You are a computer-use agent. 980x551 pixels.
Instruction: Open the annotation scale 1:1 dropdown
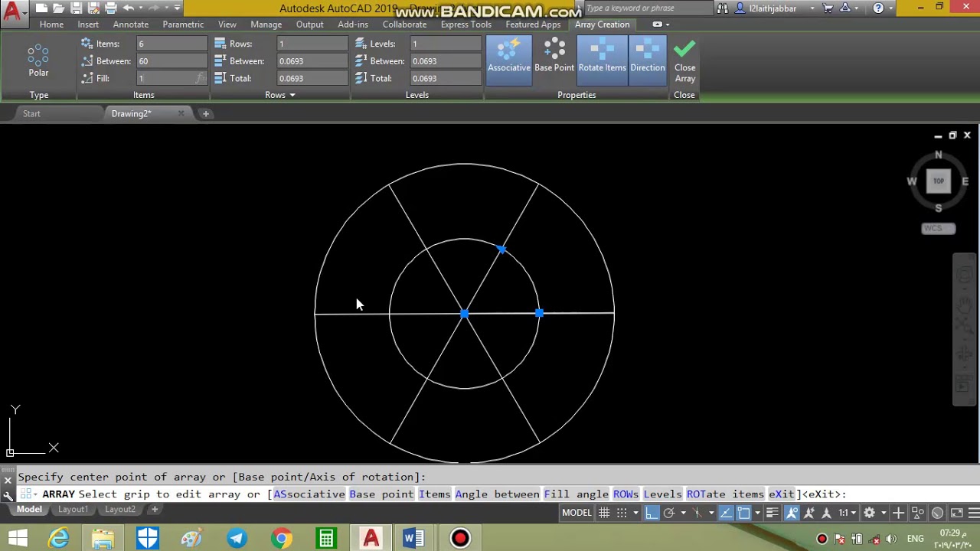[847, 513]
